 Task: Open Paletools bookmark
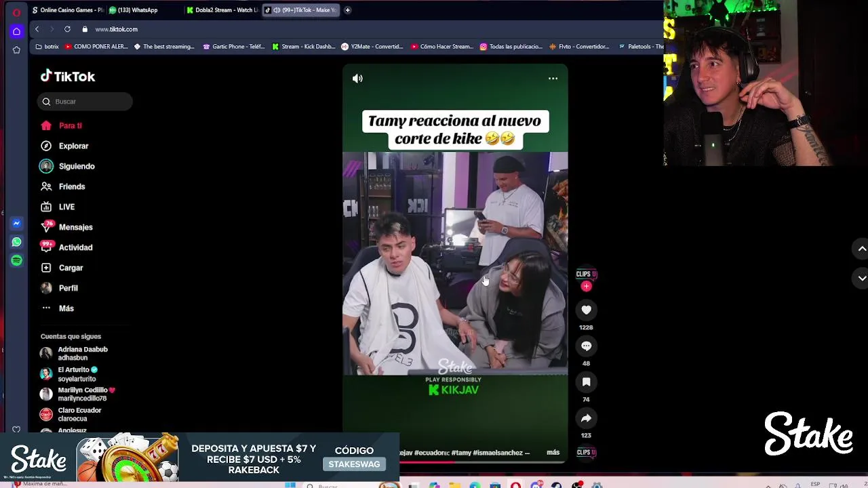642,47
